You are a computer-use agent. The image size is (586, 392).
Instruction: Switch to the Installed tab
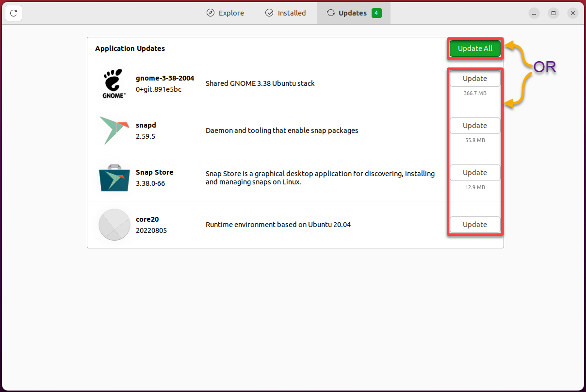(x=286, y=13)
